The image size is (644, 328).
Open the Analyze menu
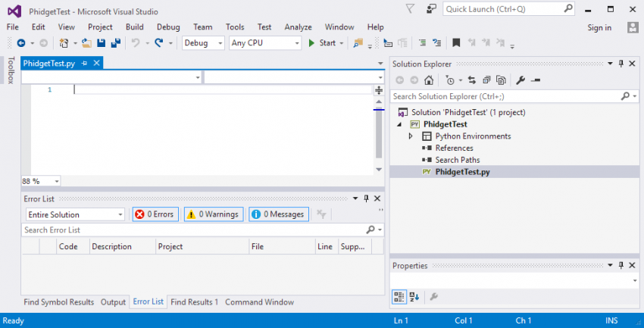click(299, 27)
